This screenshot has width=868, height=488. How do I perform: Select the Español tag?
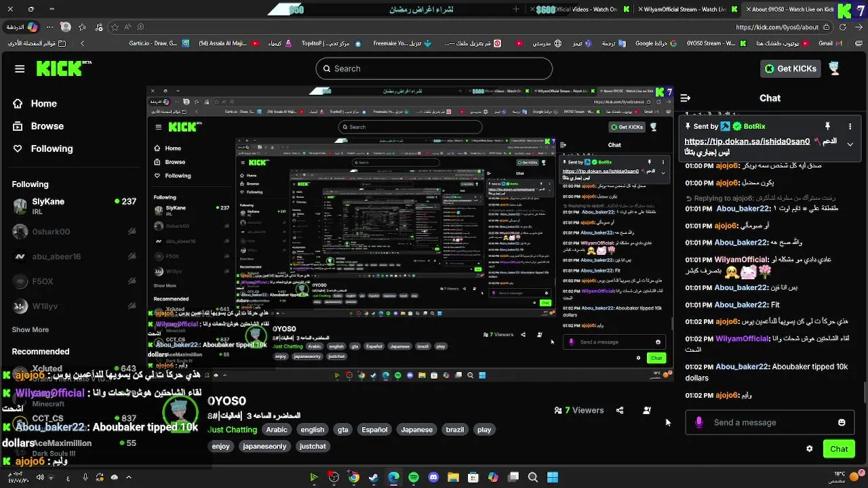[x=374, y=430]
